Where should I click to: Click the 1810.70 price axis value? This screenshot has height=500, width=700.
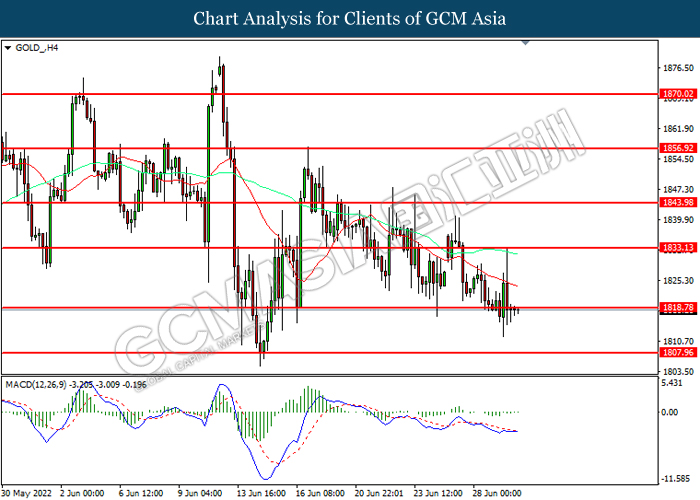679,342
